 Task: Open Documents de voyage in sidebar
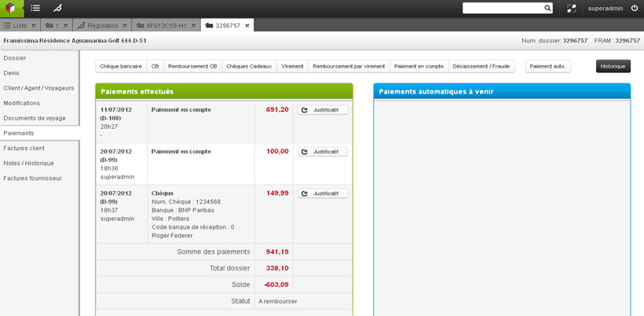pyautogui.click(x=35, y=118)
